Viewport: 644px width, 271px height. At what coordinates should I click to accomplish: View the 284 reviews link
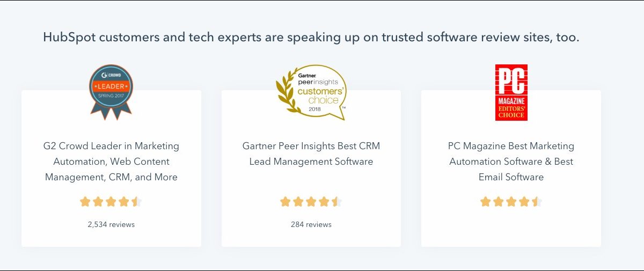click(311, 224)
